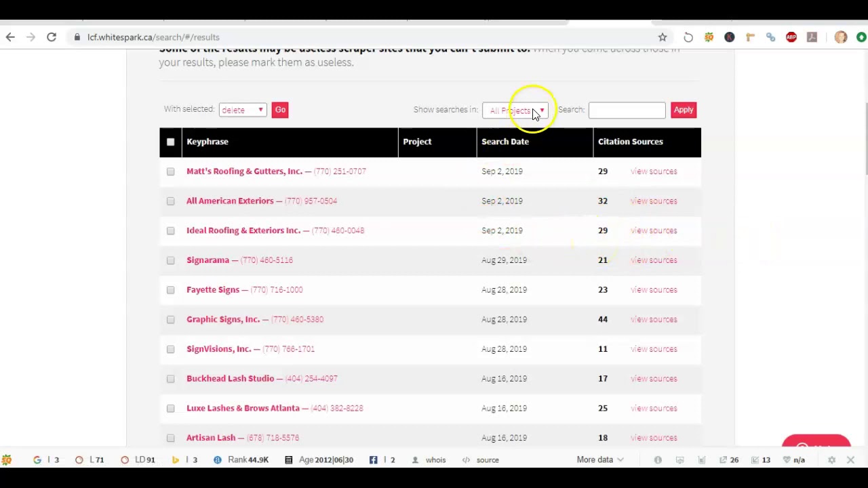Open the chain link checker extension icon
Image resolution: width=868 pixels, height=488 pixels.
point(771,37)
